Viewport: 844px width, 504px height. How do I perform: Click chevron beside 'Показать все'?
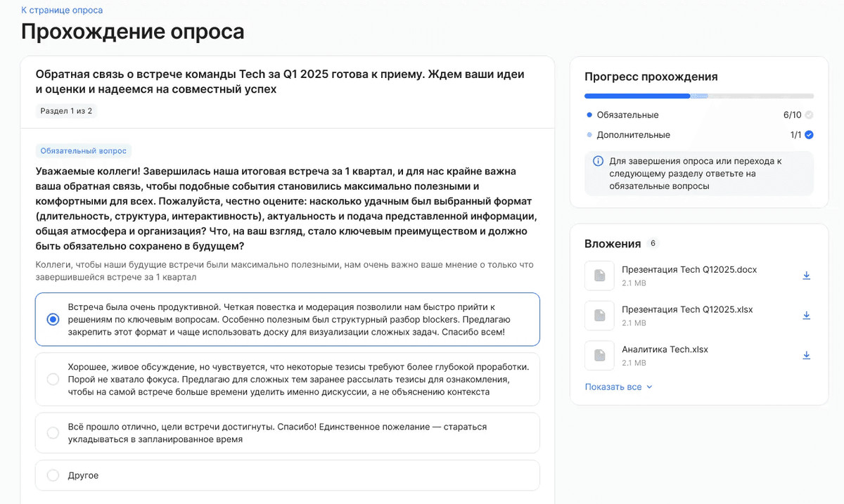(x=649, y=387)
